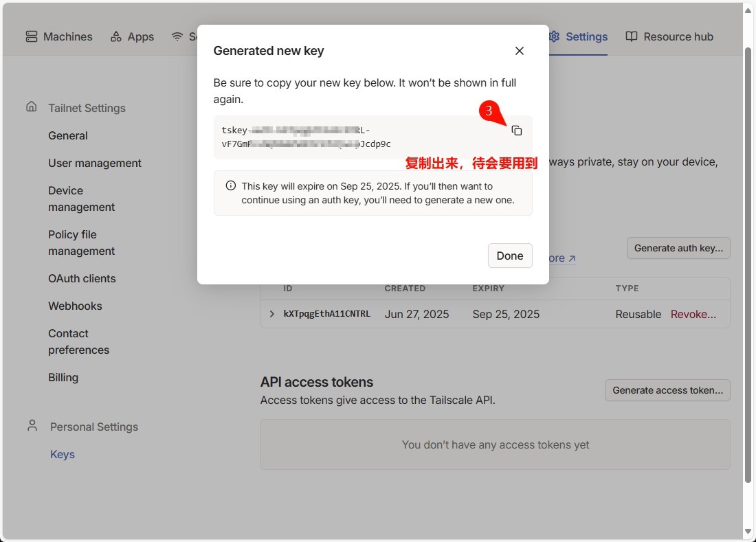Image resolution: width=756 pixels, height=542 pixels.
Task: Open User management settings
Action: (x=95, y=163)
